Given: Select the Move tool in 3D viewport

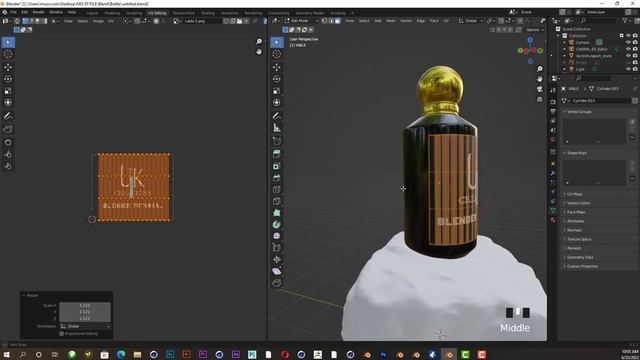Looking at the screenshot, I should [x=277, y=67].
